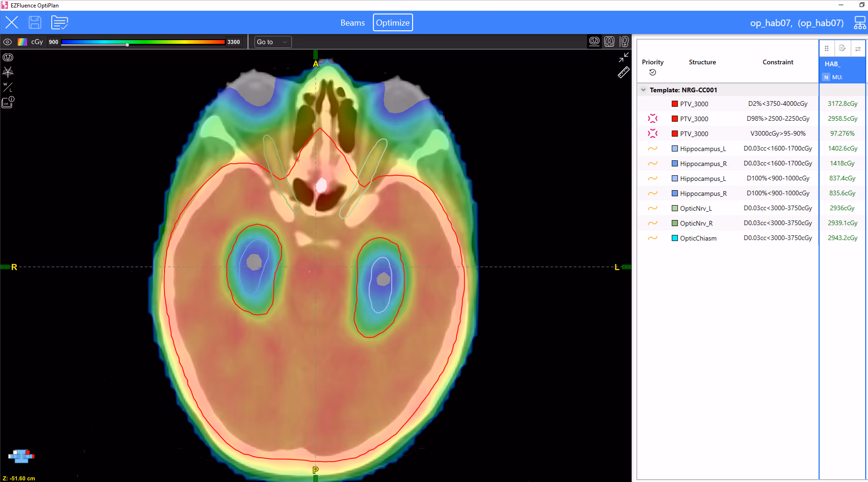The image size is (868, 482).
Task: Select the OpticNrv_R structure name
Action: point(696,223)
